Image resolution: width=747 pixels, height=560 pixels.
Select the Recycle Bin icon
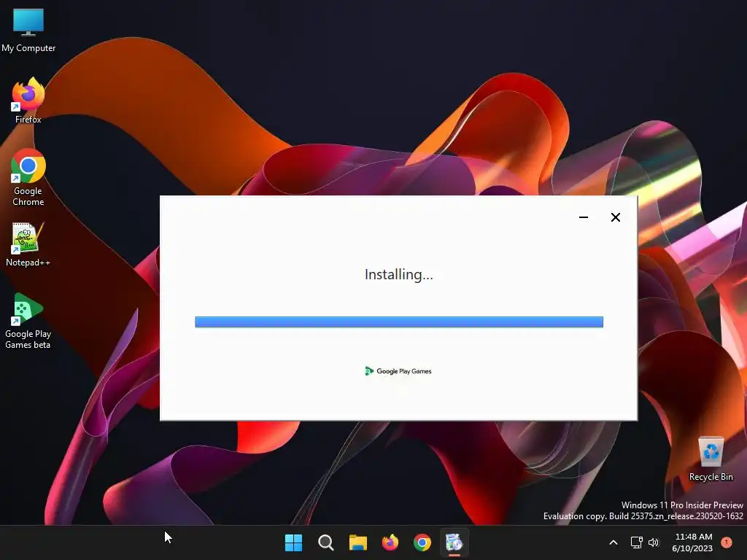tap(711, 459)
